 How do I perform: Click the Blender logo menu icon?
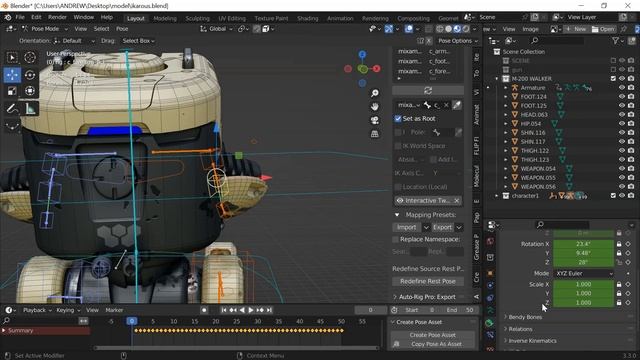(7, 17)
